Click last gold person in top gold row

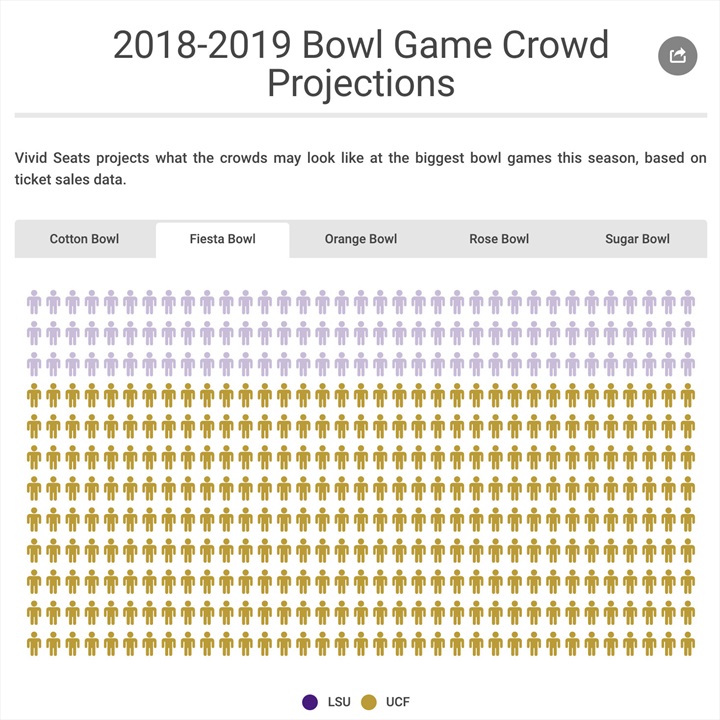tap(687, 396)
